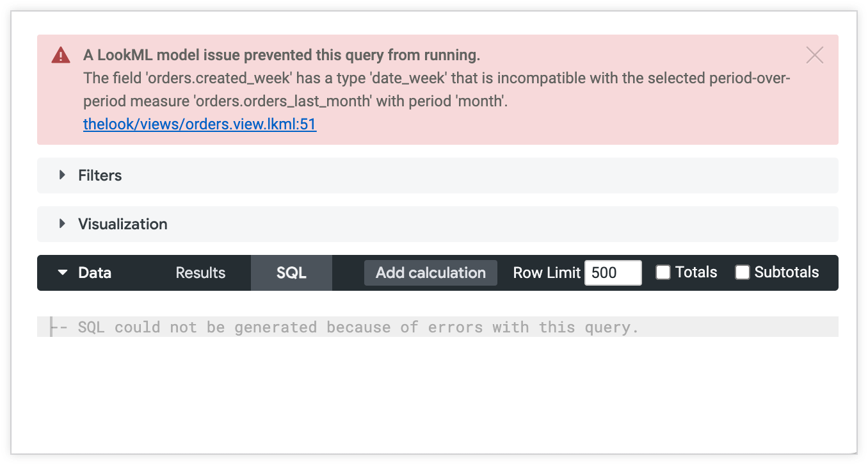Click the Row Limit input field
Image resolution: width=868 pixels, height=465 pixels.
pos(613,273)
